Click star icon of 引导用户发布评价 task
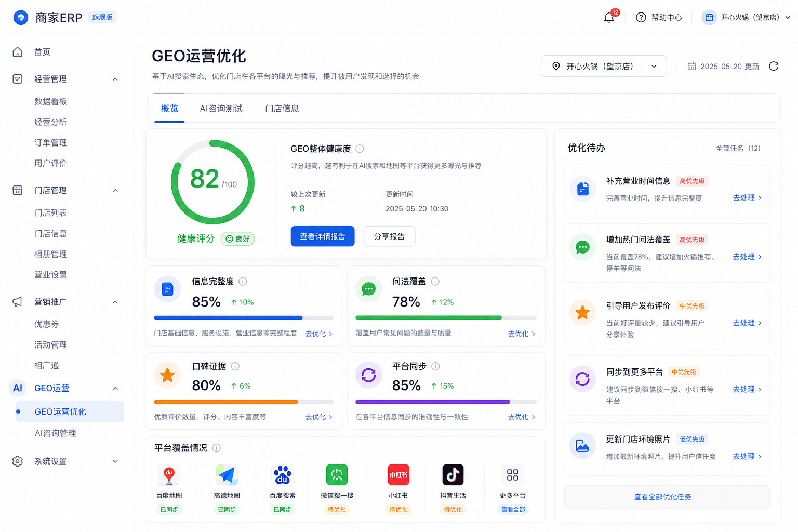 click(x=583, y=312)
